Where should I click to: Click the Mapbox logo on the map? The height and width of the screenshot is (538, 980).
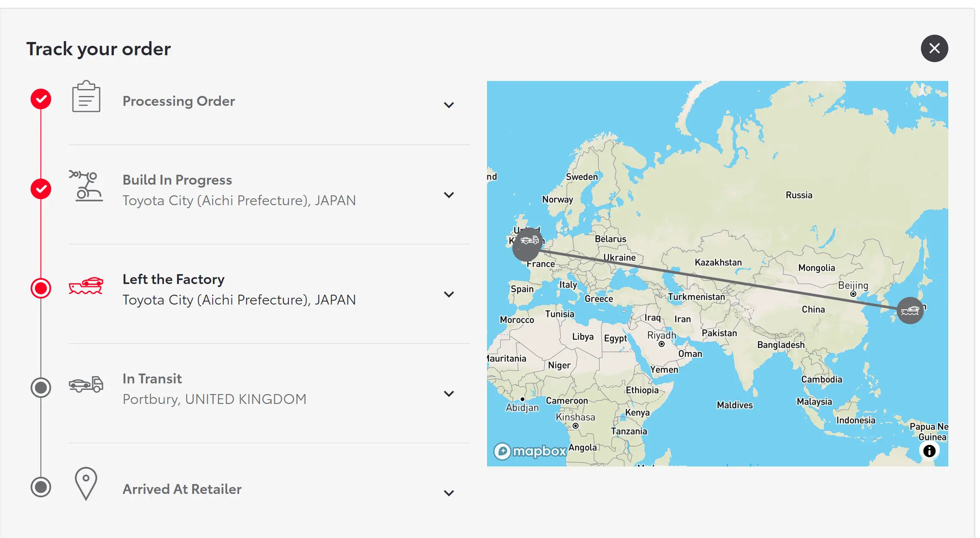[531, 451]
